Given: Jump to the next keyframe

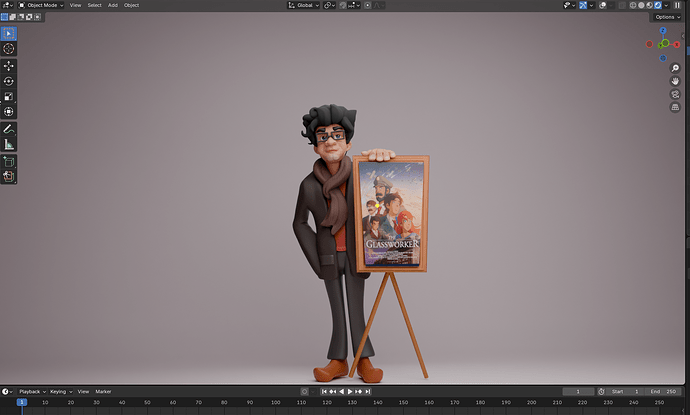Looking at the screenshot, I should pos(359,391).
